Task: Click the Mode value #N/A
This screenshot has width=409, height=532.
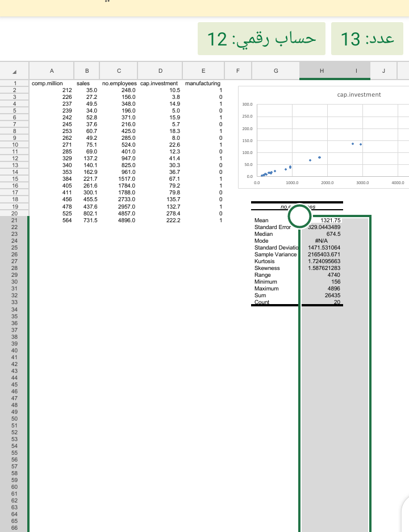Action: pos(321,240)
